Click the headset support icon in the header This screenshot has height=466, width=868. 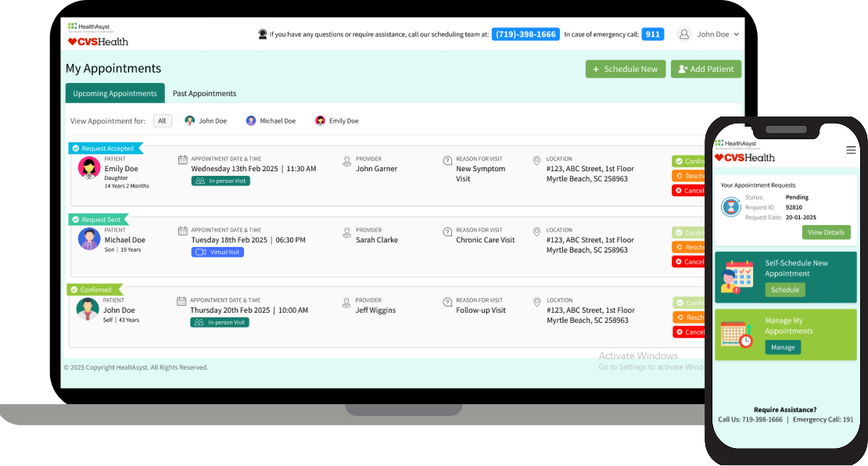263,34
